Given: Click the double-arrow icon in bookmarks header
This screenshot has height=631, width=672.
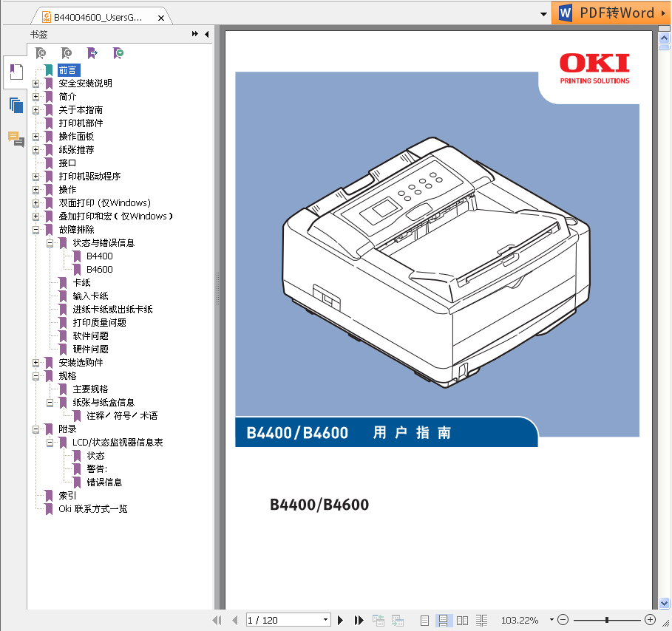Looking at the screenshot, I should click(195, 34).
